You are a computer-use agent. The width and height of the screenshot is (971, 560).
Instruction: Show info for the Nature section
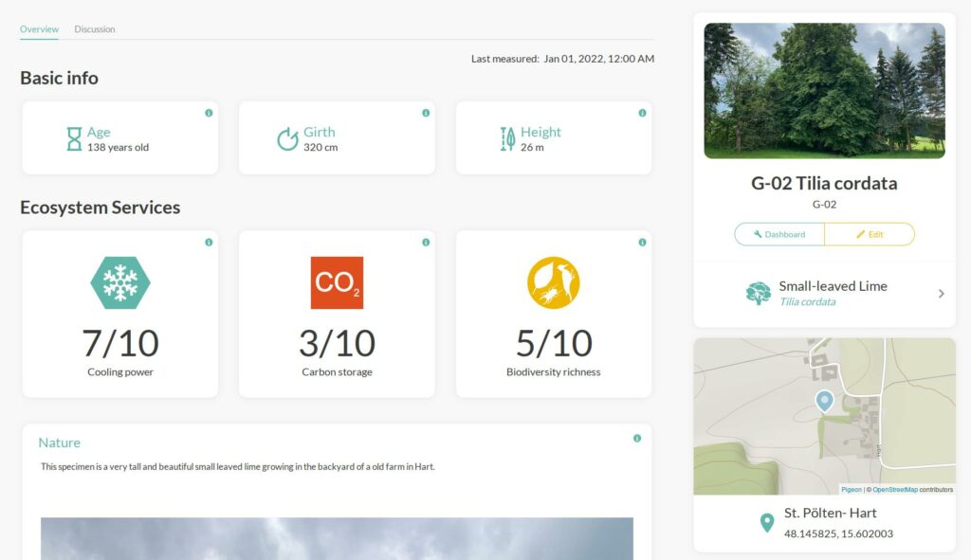pyautogui.click(x=637, y=439)
